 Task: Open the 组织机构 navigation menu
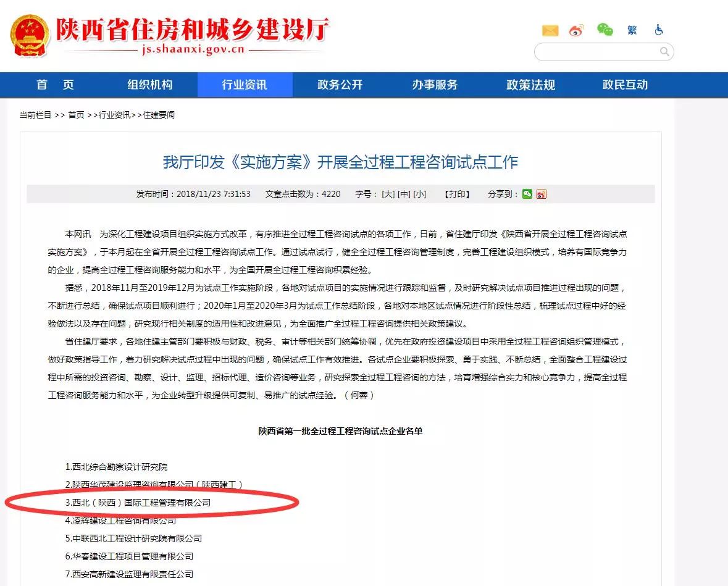(x=150, y=85)
